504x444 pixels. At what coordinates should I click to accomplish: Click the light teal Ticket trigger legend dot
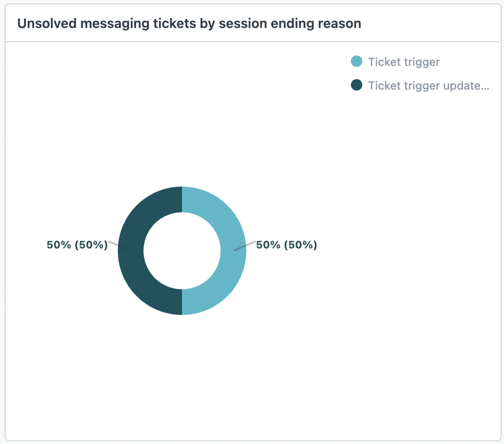tap(356, 61)
